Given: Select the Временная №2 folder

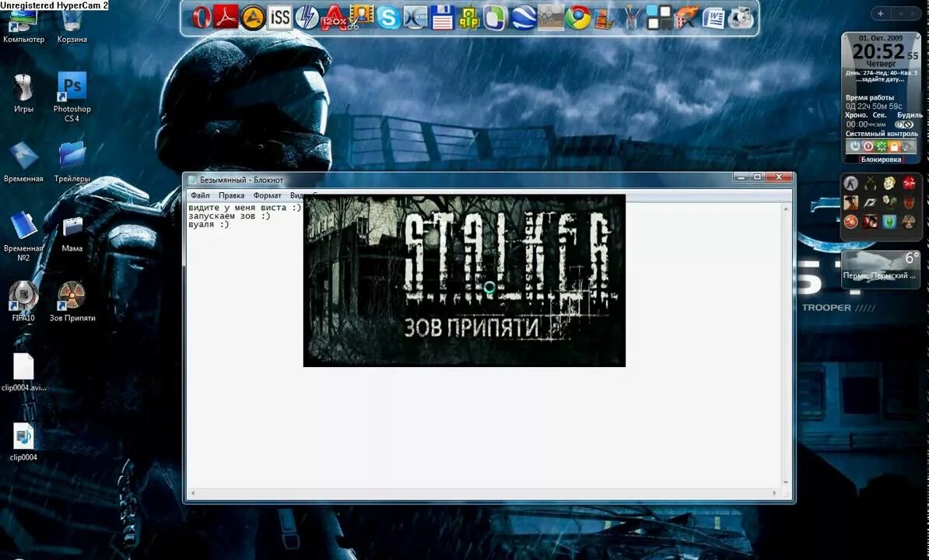Looking at the screenshot, I should pyautogui.click(x=23, y=236).
